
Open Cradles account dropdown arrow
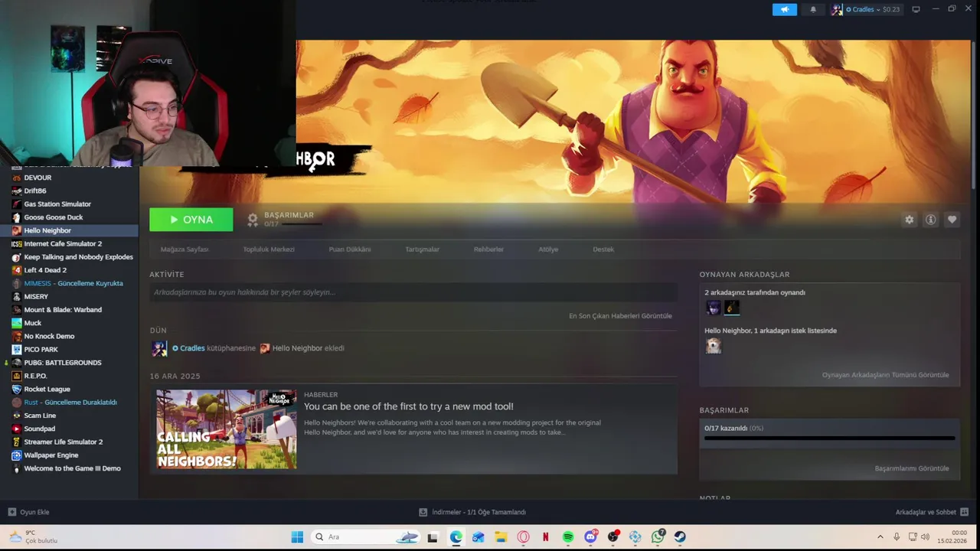tap(878, 10)
